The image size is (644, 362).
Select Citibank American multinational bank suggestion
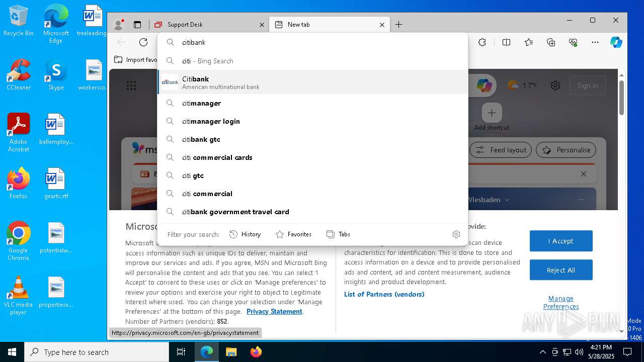click(313, 82)
